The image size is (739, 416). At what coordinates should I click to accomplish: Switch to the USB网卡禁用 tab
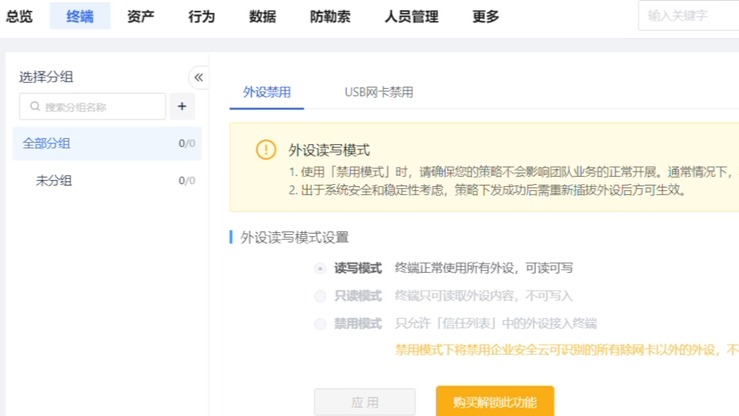pos(379,93)
